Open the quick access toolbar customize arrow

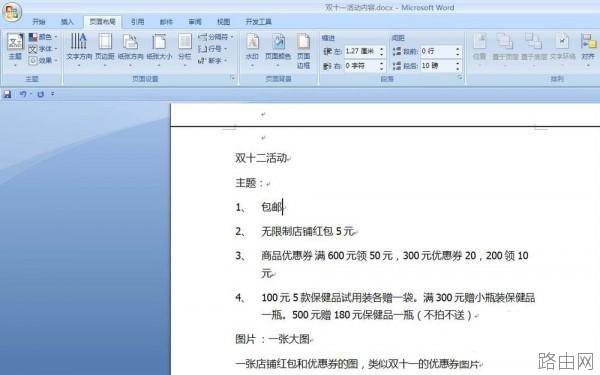[53, 94]
